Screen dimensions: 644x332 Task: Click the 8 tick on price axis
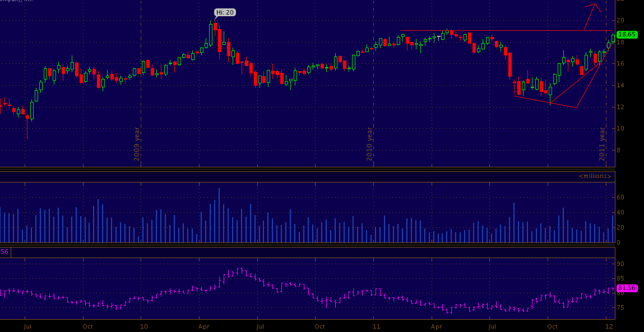click(x=619, y=150)
